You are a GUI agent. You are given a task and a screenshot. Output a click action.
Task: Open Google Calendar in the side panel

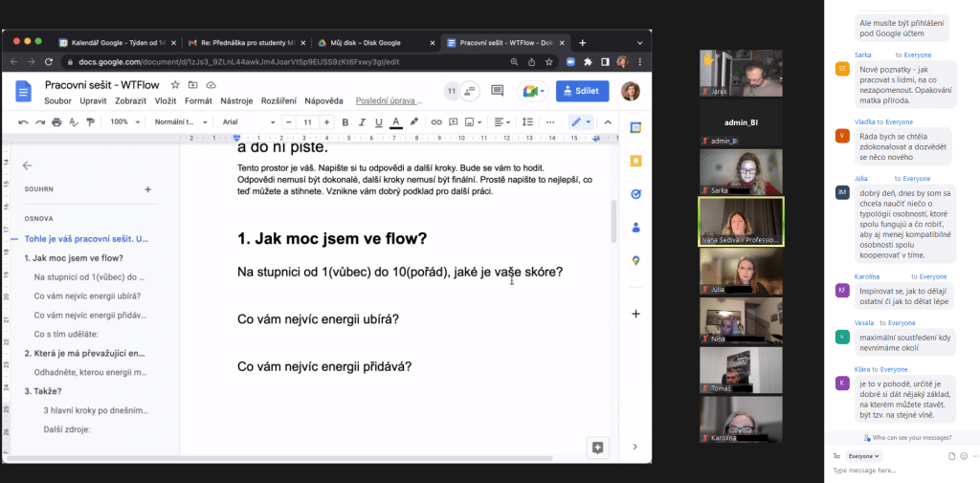point(635,127)
